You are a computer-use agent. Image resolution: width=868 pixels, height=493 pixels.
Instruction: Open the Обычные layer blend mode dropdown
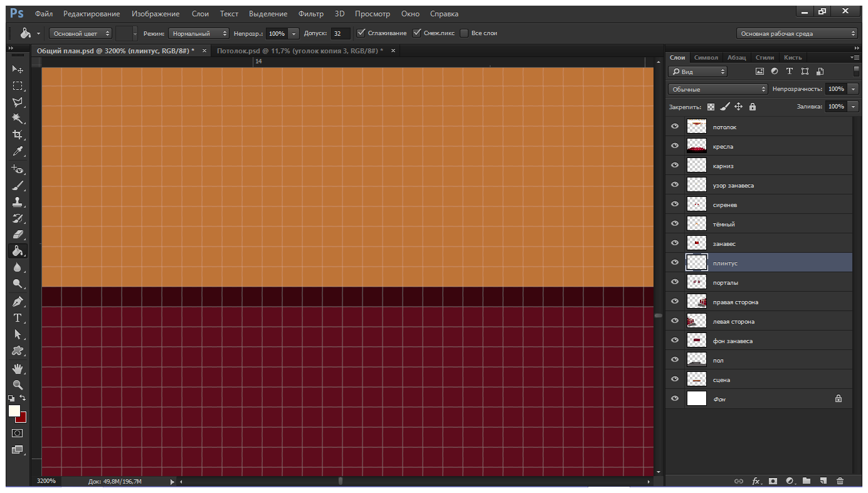point(717,89)
